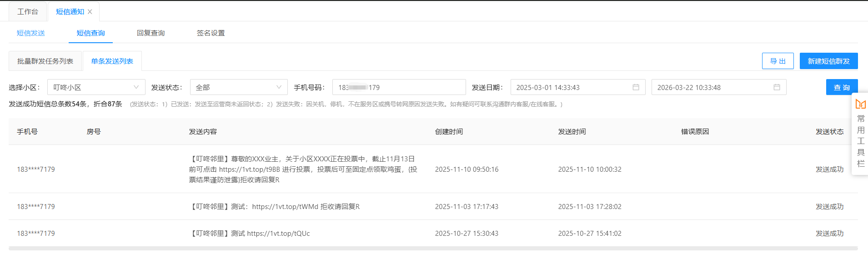Image resolution: width=868 pixels, height=254 pixels.
Task: Open the 常用工具栏 book icon
Action: click(x=860, y=104)
